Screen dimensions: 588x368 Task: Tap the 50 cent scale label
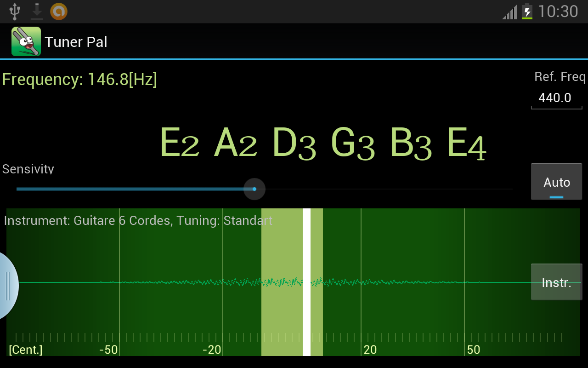click(474, 350)
